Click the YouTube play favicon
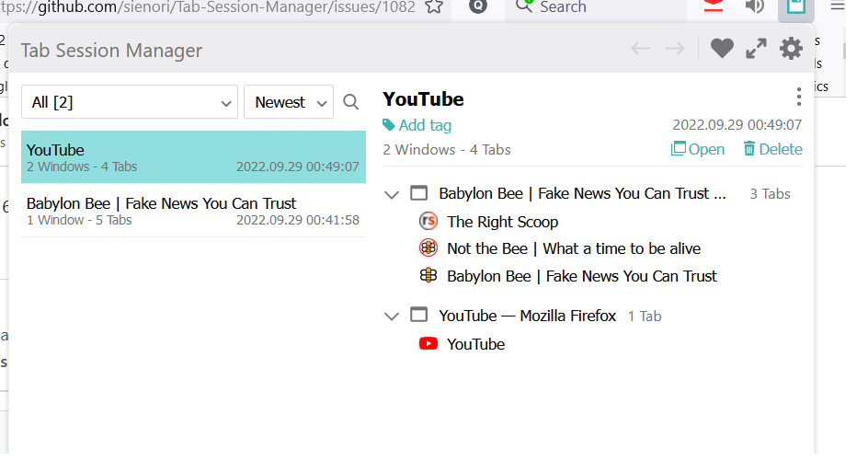Viewport: 868px width, 472px height. (x=428, y=343)
